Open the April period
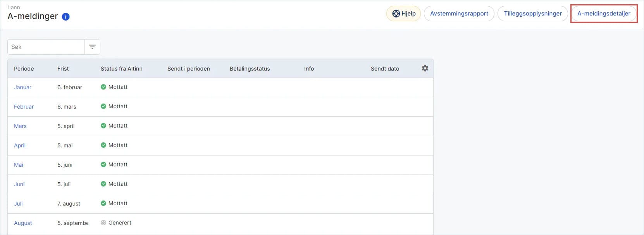Viewport: 644px width, 235px height. [20, 145]
